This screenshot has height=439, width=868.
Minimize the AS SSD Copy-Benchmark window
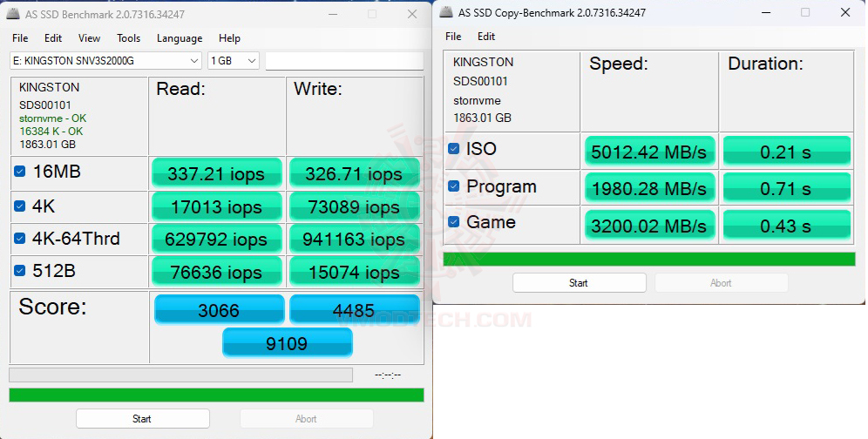[x=765, y=12]
